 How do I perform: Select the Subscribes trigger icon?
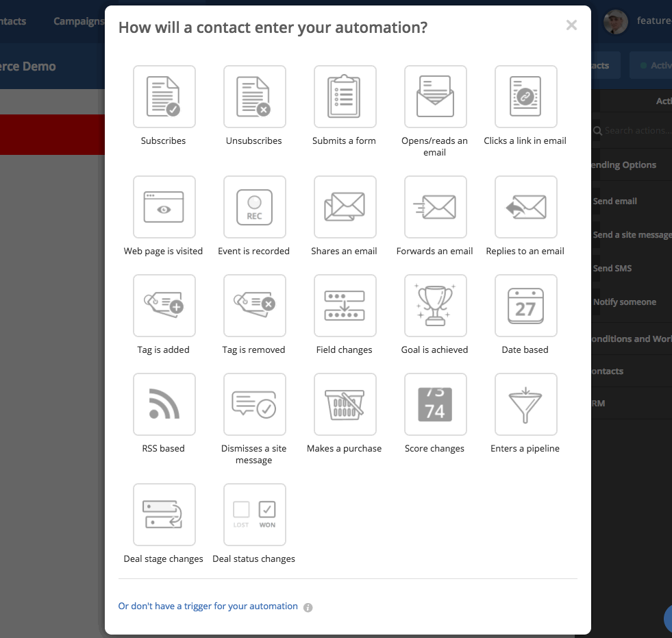pyautogui.click(x=164, y=97)
